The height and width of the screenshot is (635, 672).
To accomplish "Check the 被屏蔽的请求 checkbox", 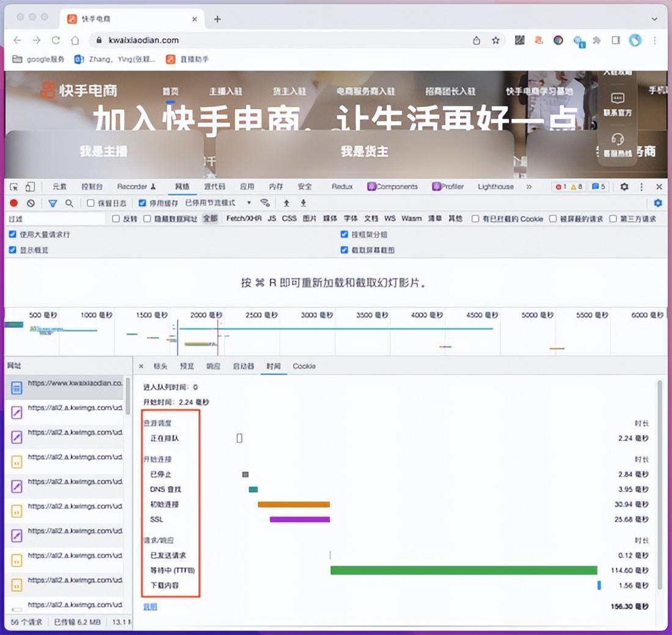I will click(553, 219).
